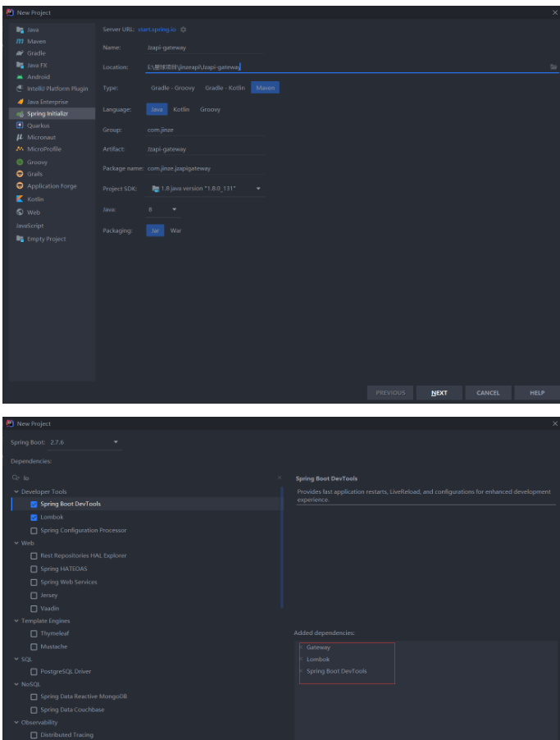
Task: Click the dependency search magnifier icon
Action: click(x=16, y=477)
